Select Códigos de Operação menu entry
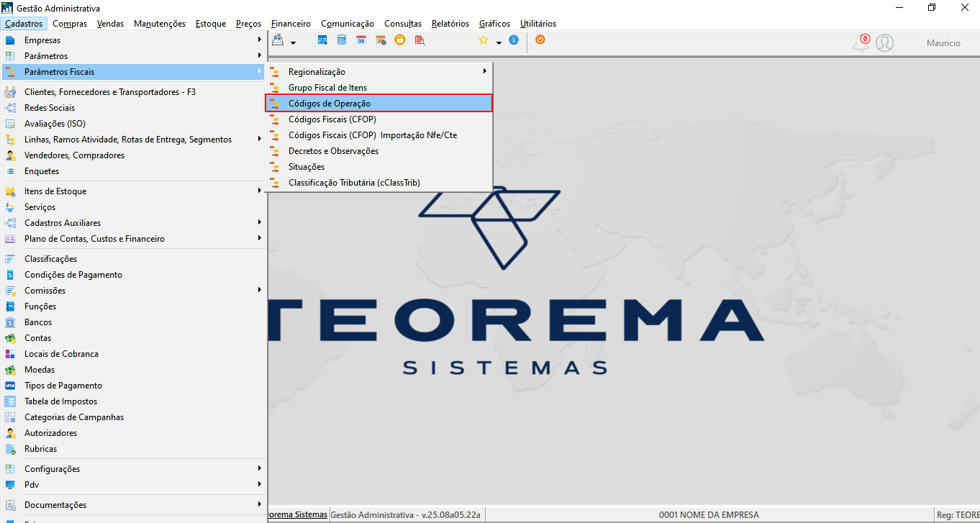This screenshot has height=523, width=980. 379,104
